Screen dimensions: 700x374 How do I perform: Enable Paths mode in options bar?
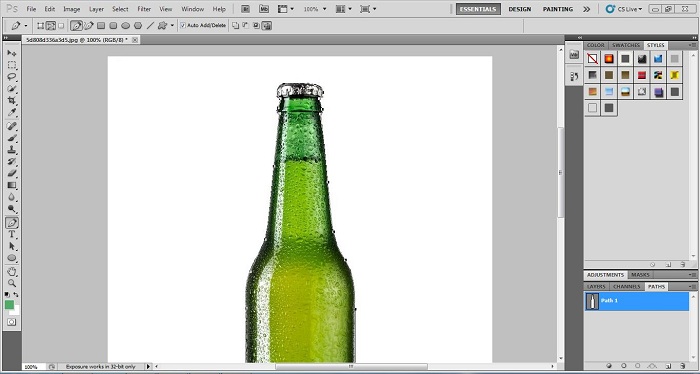pyautogui.click(x=50, y=25)
